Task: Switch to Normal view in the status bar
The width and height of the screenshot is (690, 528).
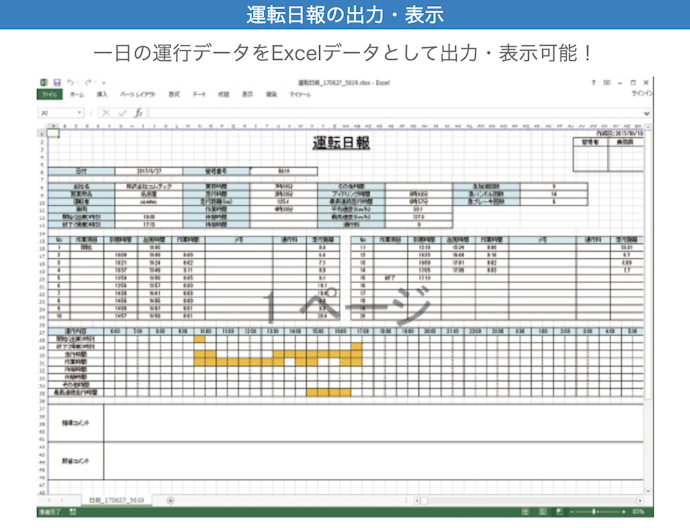Action: click(525, 512)
